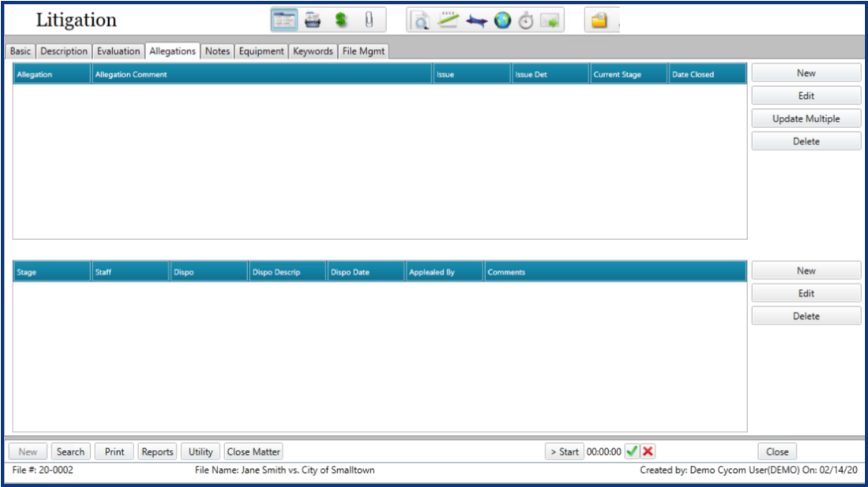This screenshot has height=487, width=868.
Task: Click Edit beside the allegations grid
Action: (806, 96)
